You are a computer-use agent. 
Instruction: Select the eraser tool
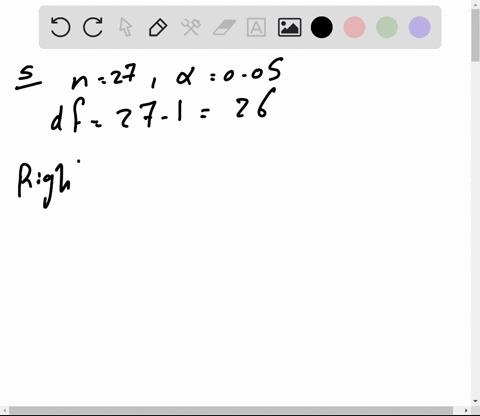(224, 27)
